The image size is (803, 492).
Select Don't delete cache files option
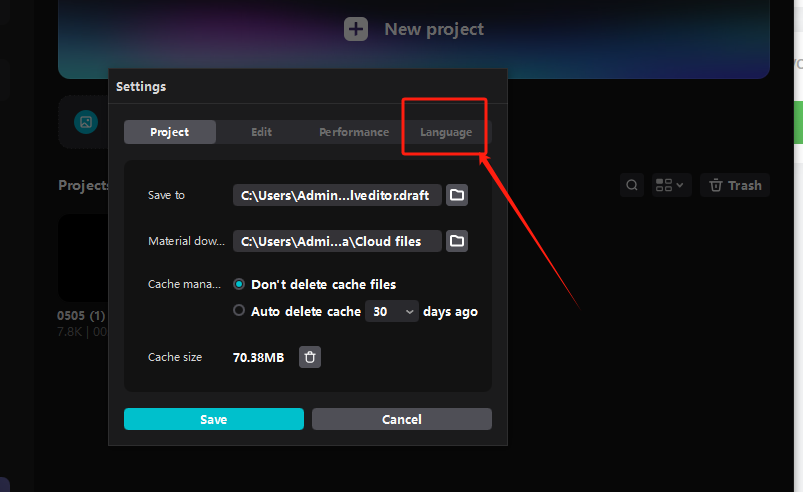point(239,284)
